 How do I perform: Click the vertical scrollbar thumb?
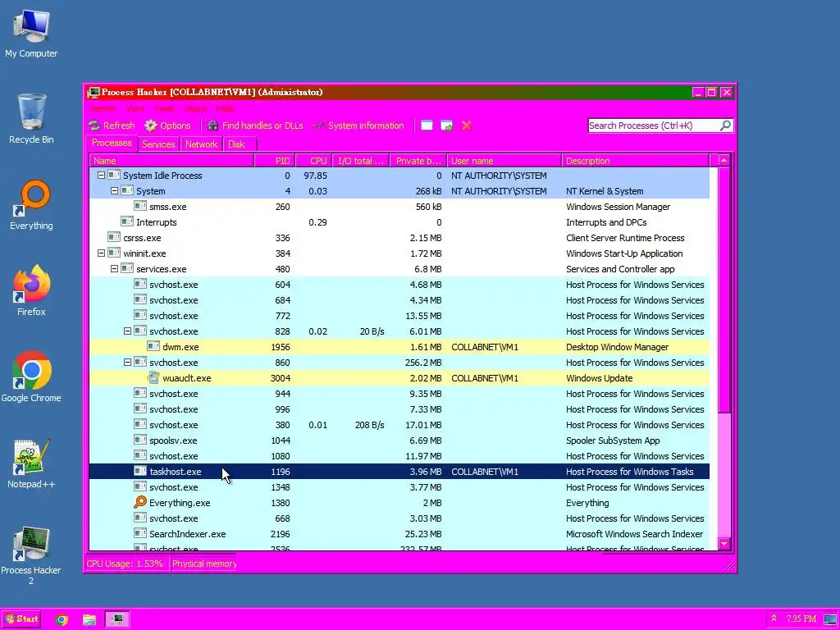click(x=724, y=290)
